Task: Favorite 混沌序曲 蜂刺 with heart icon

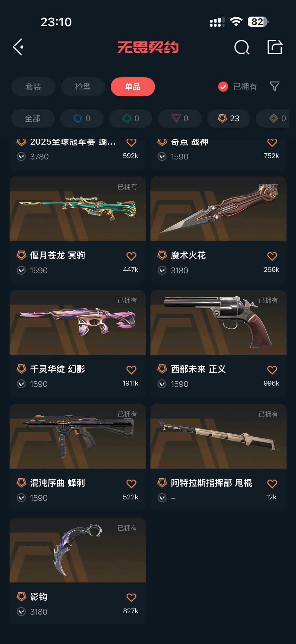Action: (x=131, y=483)
